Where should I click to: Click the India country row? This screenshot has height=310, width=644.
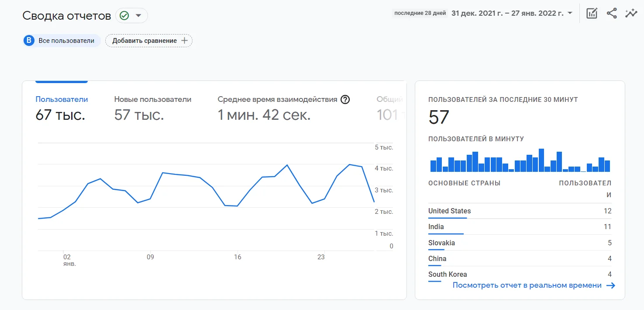520,227
